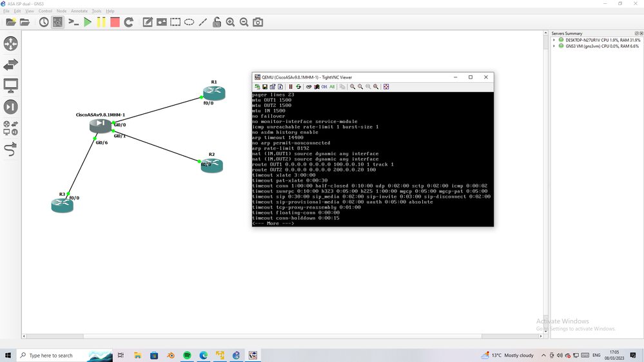Take a screenshot with camera icon
The width and height of the screenshot is (644, 362).
coord(258,22)
